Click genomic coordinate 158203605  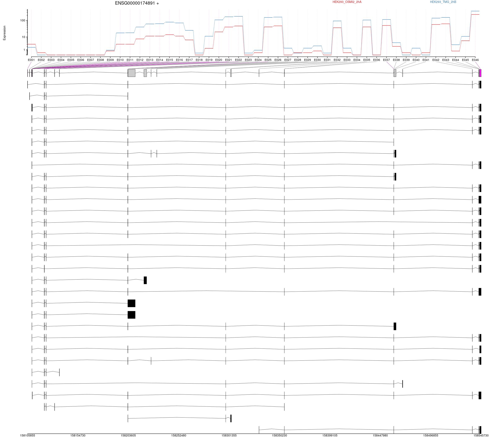coord(128,436)
